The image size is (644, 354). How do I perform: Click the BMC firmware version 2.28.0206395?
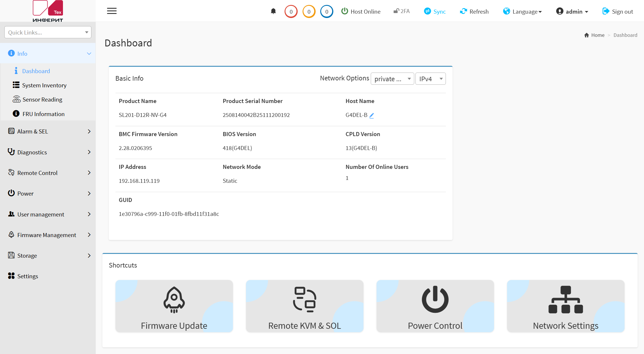coord(135,148)
